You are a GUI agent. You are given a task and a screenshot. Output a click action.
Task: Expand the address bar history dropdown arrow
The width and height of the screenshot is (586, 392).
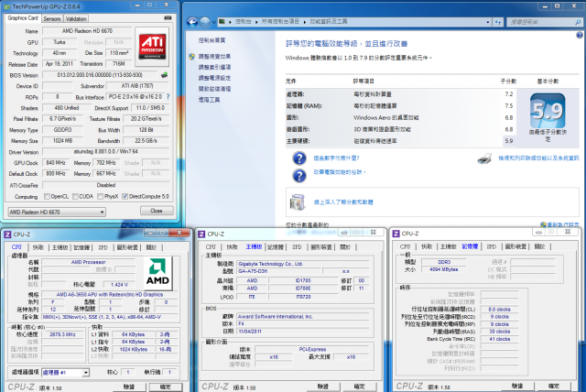pos(488,22)
